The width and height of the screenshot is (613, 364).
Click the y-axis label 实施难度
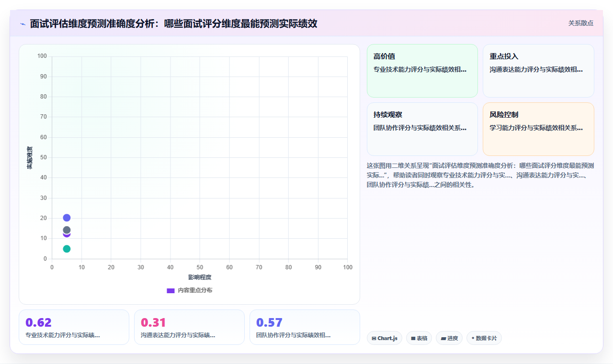point(30,158)
